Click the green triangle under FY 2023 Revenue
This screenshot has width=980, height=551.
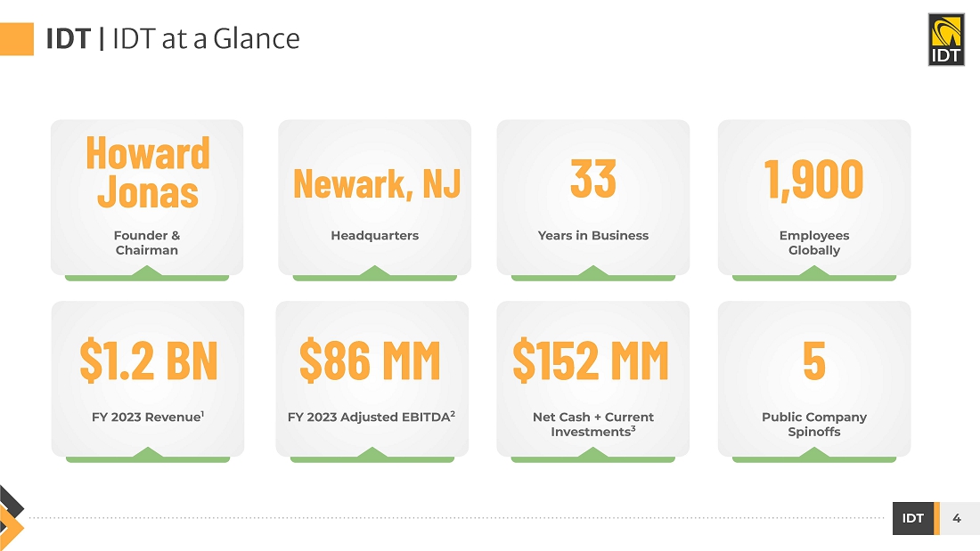click(147, 454)
